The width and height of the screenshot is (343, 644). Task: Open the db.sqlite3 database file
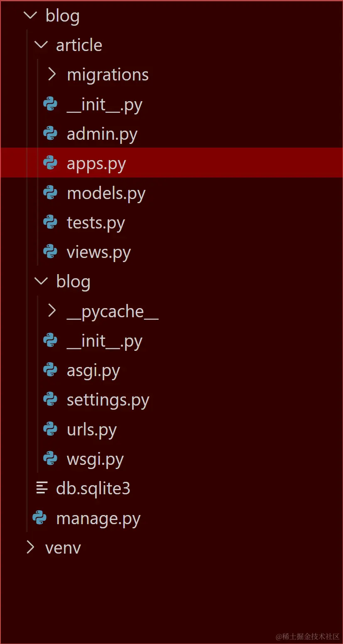(x=93, y=489)
